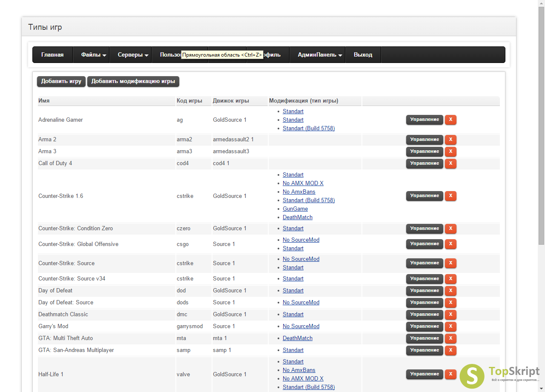
Task: Open No SourceMod link for Garry's Mod
Action: click(x=301, y=326)
